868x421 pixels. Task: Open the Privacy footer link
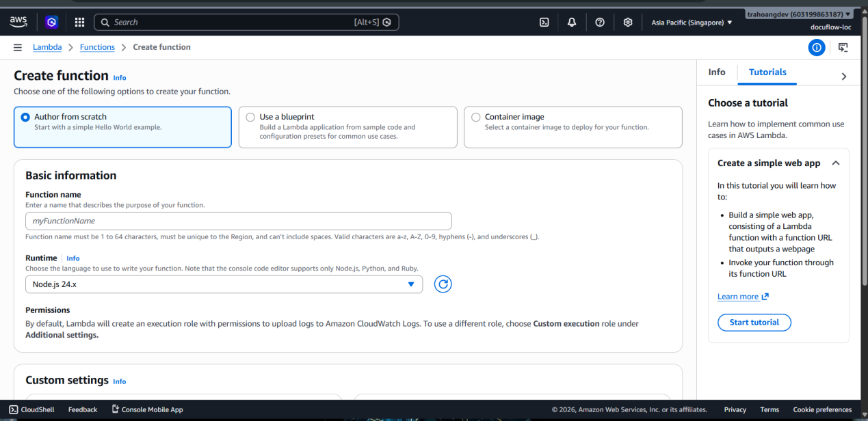pyautogui.click(x=735, y=409)
